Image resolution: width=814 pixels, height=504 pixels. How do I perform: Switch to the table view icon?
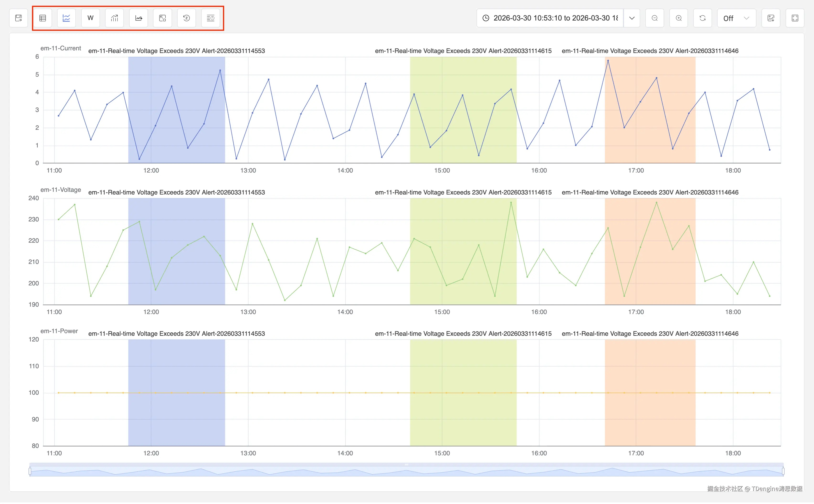point(43,18)
